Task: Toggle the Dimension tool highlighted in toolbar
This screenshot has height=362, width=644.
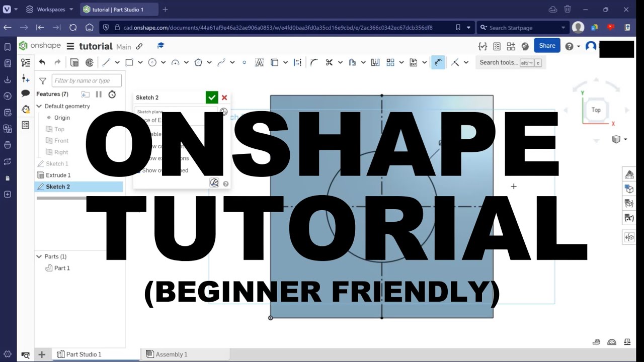Action: [438, 62]
